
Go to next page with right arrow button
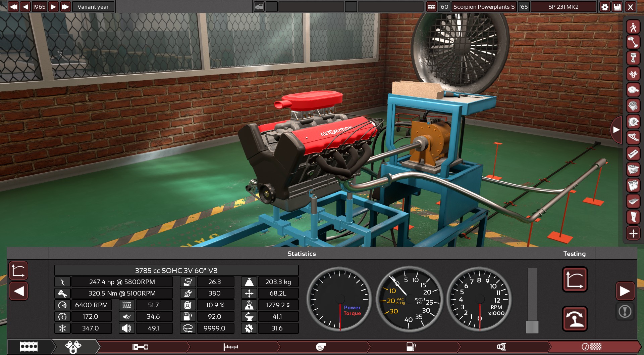625,291
